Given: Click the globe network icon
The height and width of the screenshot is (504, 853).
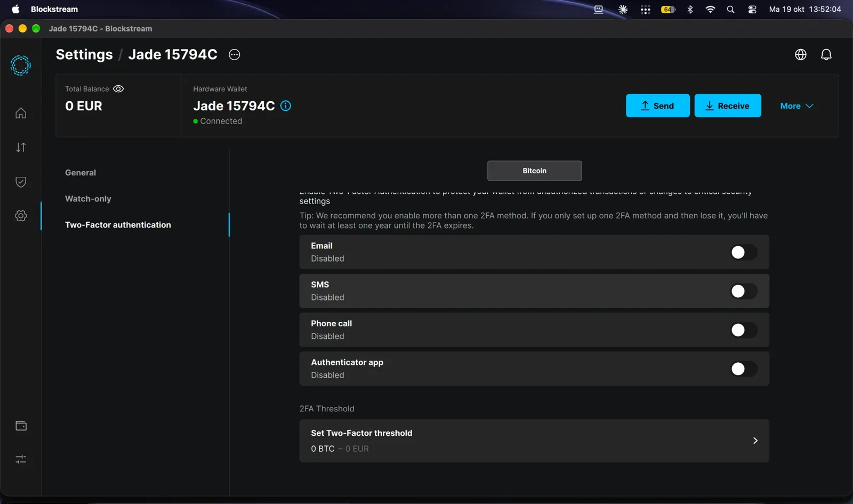Looking at the screenshot, I should pos(801,54).
